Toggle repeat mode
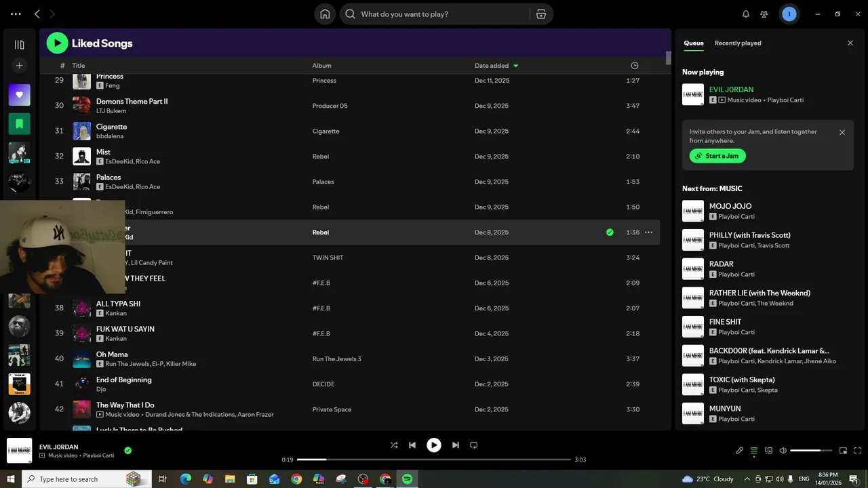The image size is (868, 488). (474, 445)
